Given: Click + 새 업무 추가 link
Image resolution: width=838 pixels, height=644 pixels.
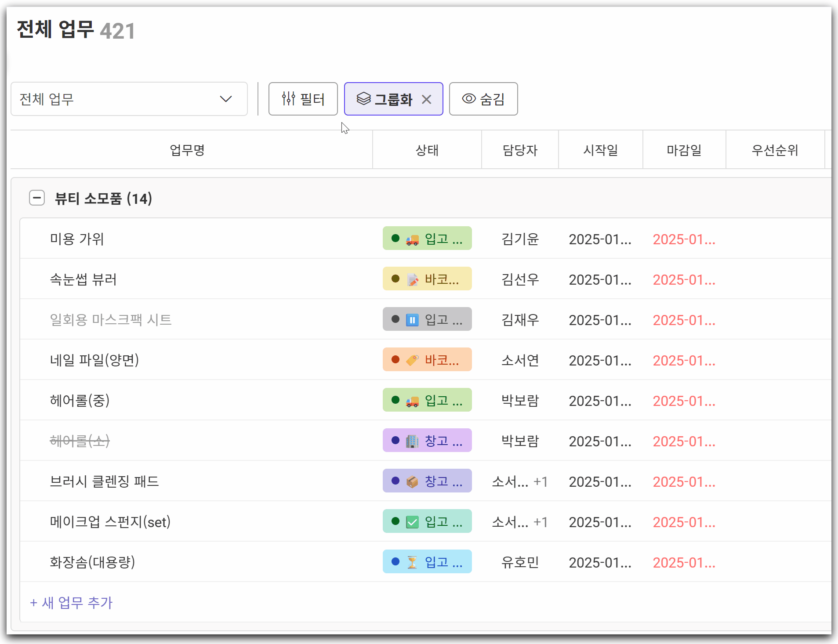Looking at the screenshot, I should (x=71, y=603).
